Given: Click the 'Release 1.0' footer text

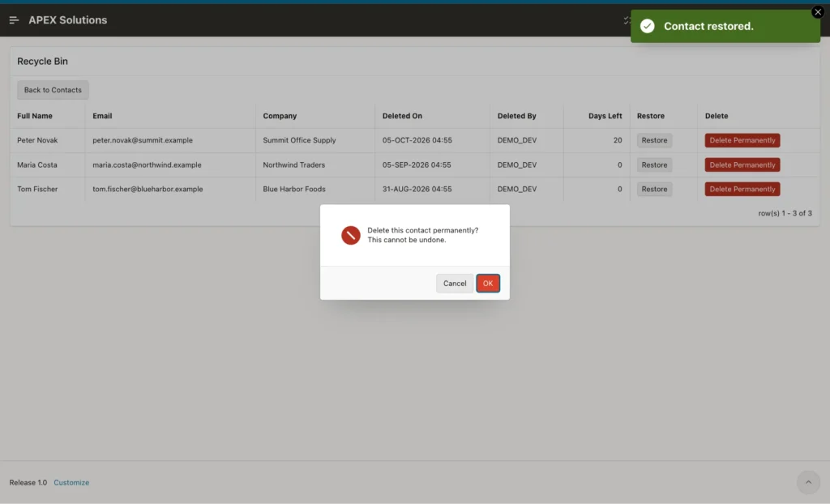Looking at the screenshot, I should 28,482.
